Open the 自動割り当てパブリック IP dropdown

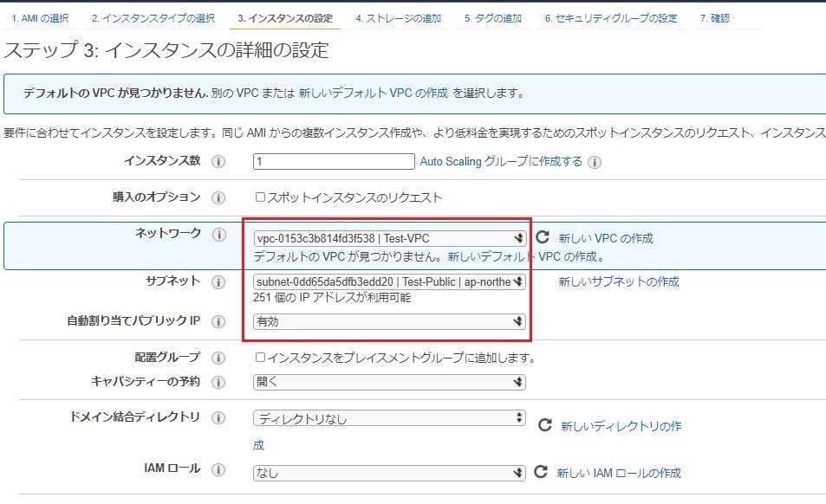389,321
